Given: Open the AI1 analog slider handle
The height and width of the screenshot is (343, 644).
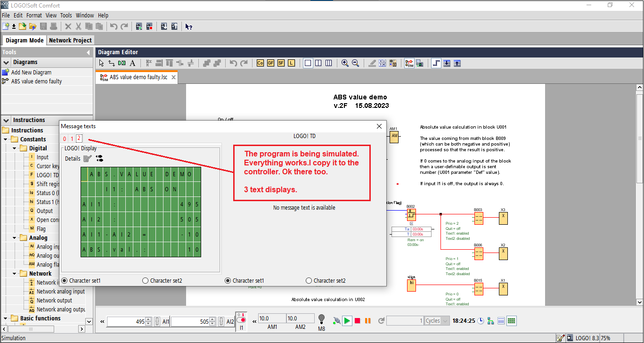Looking at the screenshot, I should coord(157,321).
